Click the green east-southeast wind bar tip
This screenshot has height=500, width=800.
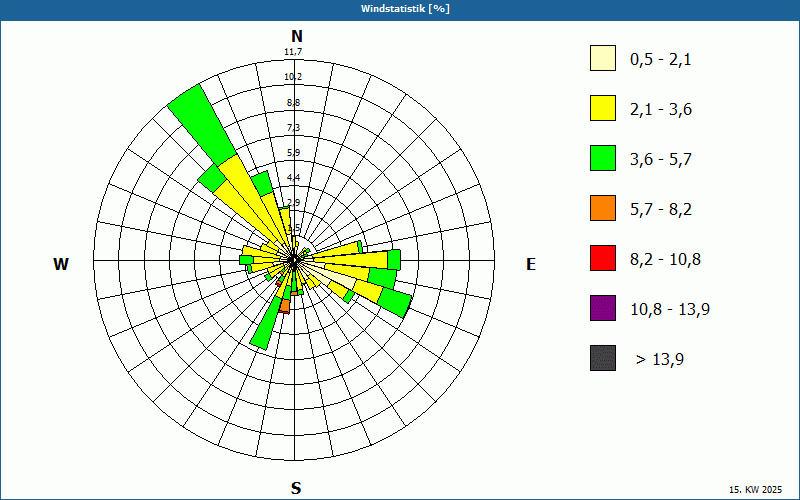(394, 302)
